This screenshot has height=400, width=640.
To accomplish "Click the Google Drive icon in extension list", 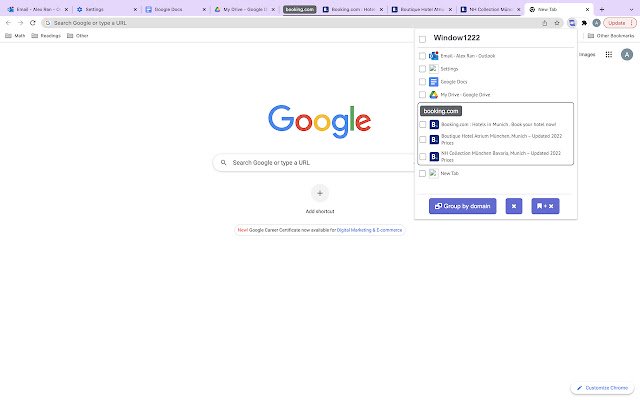I will [433, 95].
